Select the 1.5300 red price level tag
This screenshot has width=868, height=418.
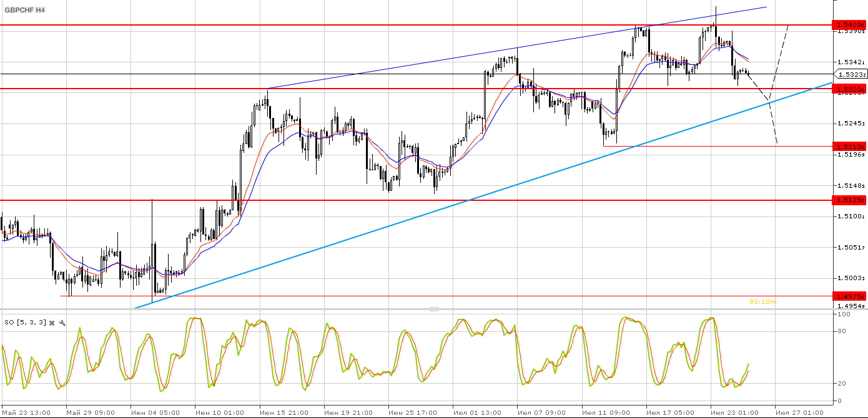click(849, 90)
